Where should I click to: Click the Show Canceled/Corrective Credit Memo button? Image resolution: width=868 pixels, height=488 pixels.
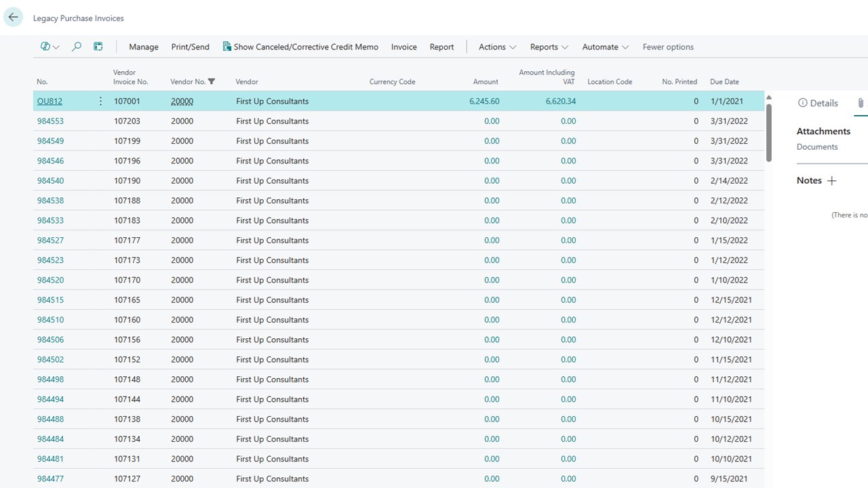(300, 47)
